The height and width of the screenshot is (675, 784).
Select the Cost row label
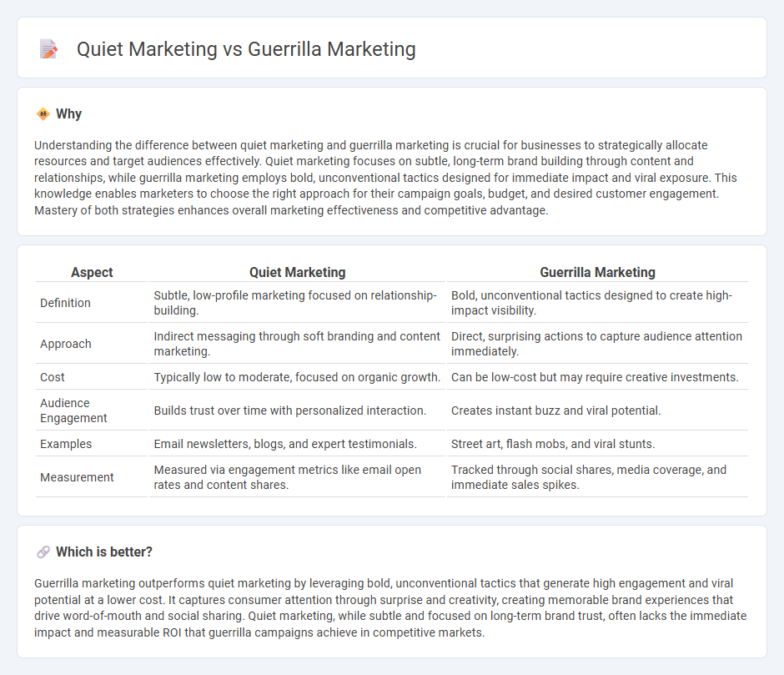pyautogui.click(x=53, y=377)
